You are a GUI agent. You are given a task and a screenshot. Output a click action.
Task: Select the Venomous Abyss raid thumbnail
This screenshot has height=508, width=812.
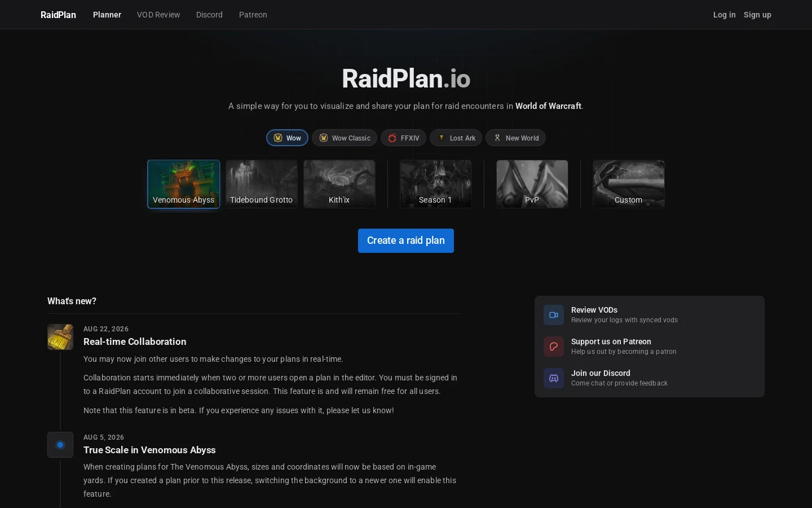pyautogui.click(x=184, y=184)
